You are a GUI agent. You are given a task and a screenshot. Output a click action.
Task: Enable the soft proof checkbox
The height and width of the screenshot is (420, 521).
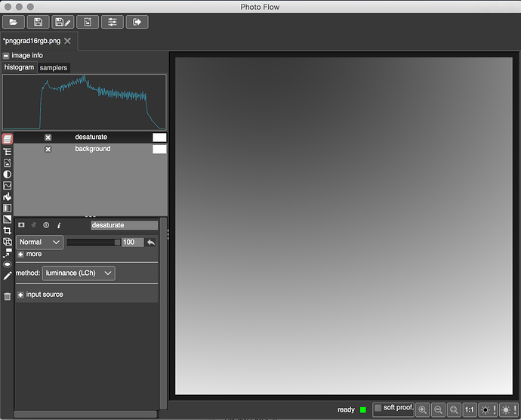click(378, 408)
